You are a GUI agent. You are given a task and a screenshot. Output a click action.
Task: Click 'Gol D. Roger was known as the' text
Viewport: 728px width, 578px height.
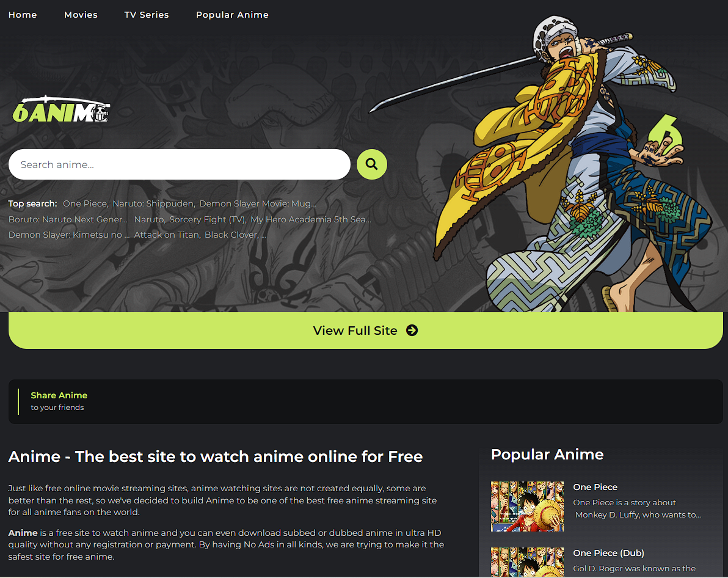click(x=634, y=569)
